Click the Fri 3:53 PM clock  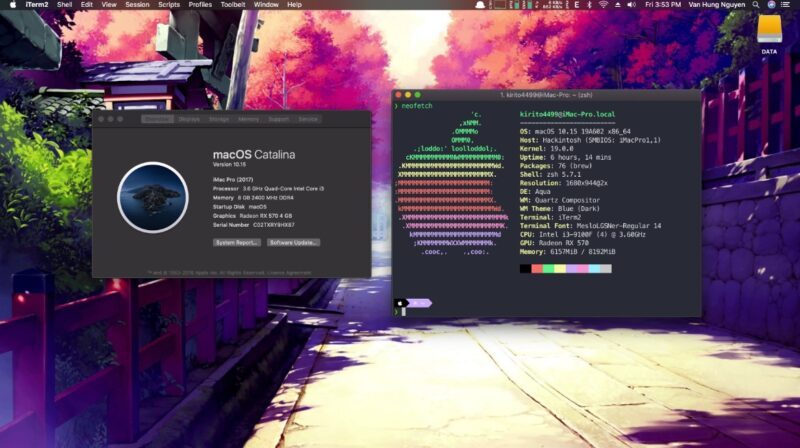pyautogui.click(x=663, y=5)
